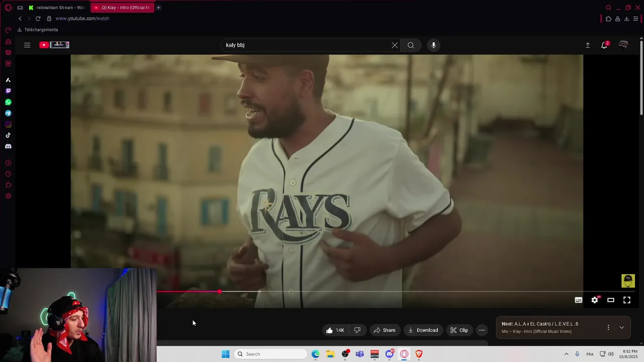The width and height of the screenshot is (644, 362).
Task: Run the YouTube search with magnifier button
Action: pyautogui.click(x=411, y=45)
